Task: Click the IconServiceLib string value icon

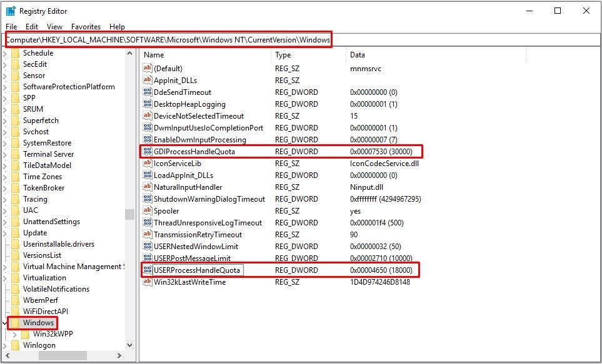Action: [x=148, y=163]
